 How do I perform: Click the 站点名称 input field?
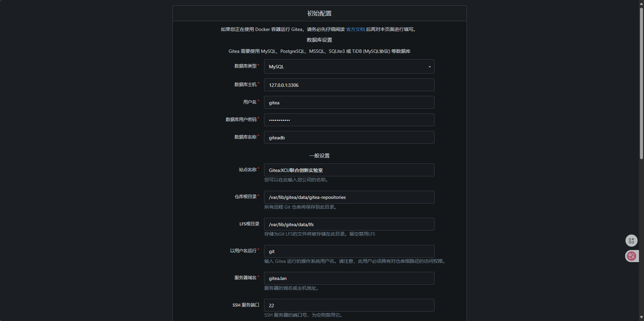pos(349,170)
